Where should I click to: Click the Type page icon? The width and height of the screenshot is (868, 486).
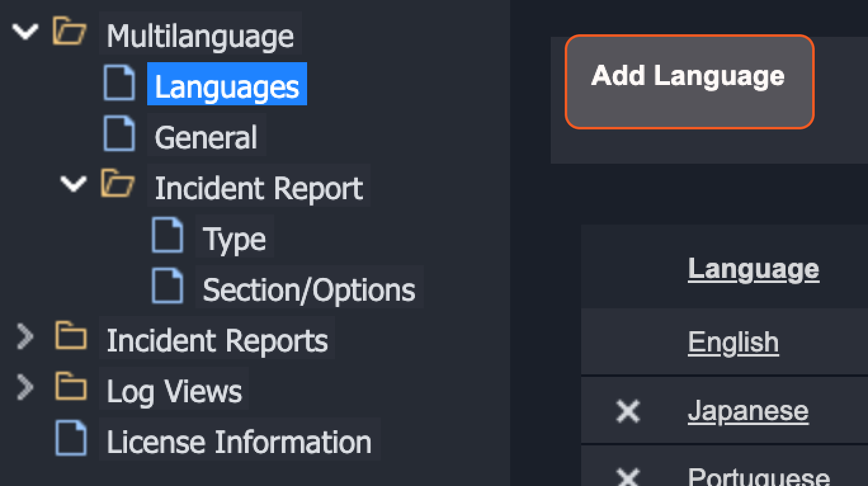coord(168,236)
